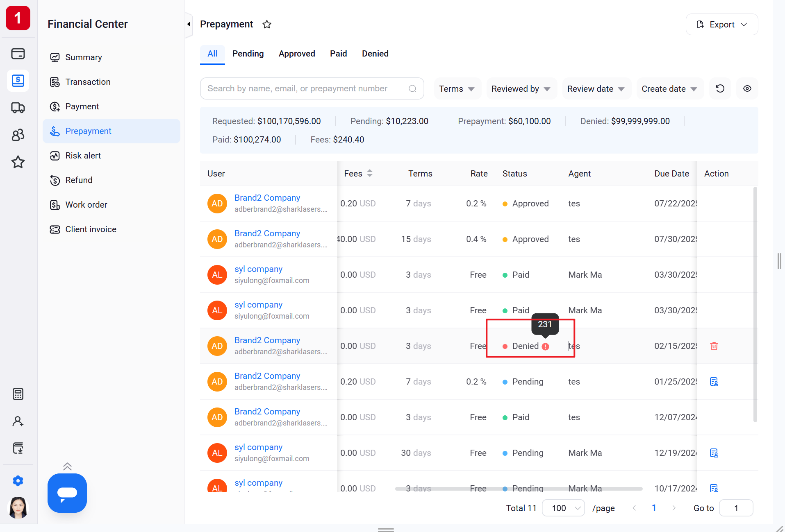Open the users group icon in left rail
Screen dimensions: 785x532
click(x=18, y=135)
